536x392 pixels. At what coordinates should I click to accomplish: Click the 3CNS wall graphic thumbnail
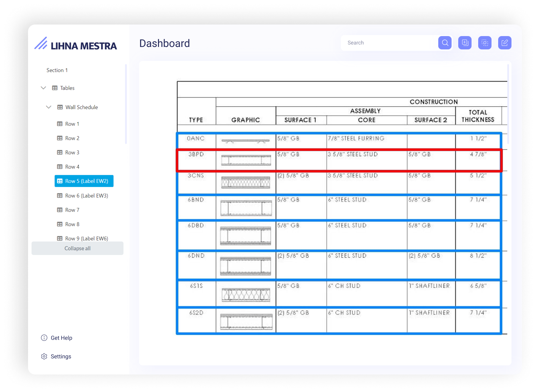246,183
